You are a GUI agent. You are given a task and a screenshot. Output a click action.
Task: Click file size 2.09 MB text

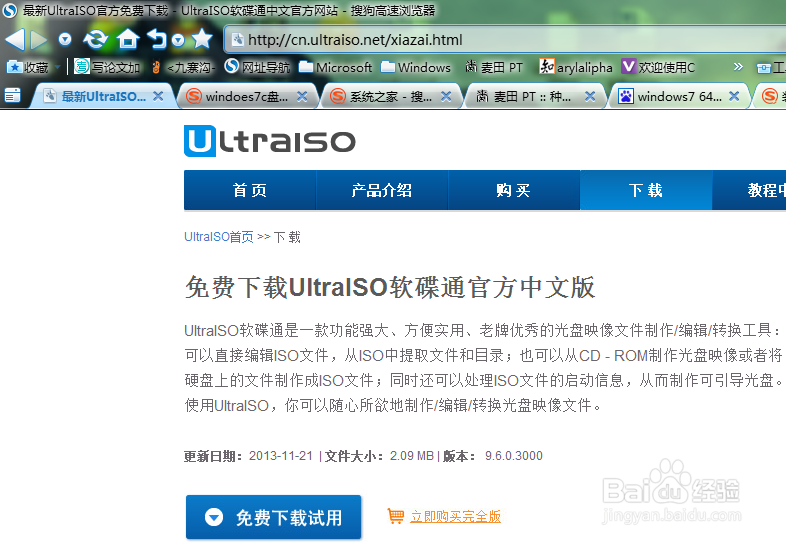click(x=412, y=456)
